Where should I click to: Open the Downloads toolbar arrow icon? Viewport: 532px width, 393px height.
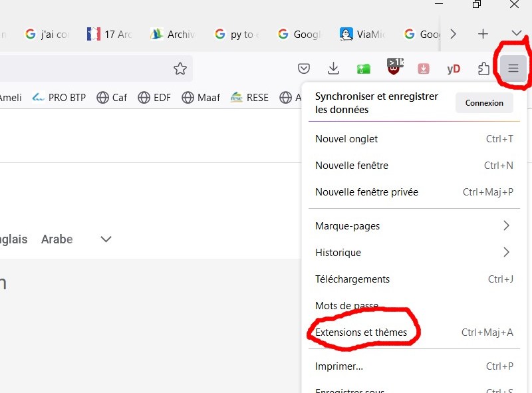pyautogui.click(x=334, y=68)
